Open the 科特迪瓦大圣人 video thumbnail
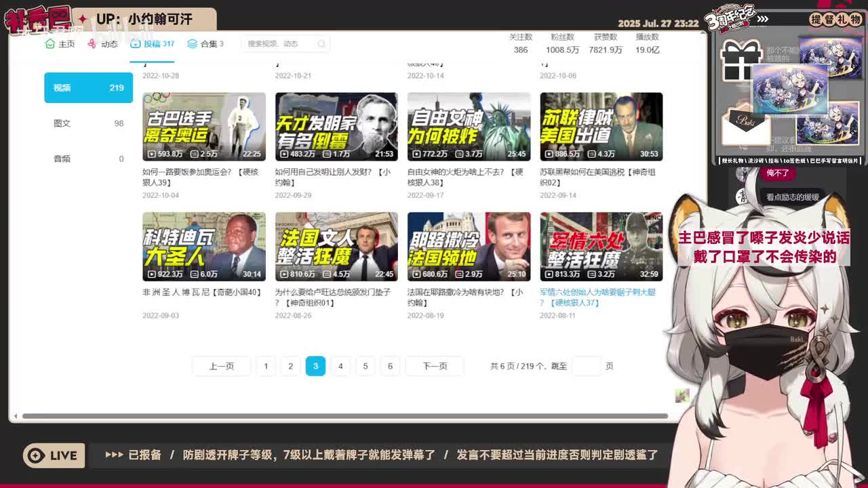The width and height of the screenshot is (868, 488). tap(204, 247)
